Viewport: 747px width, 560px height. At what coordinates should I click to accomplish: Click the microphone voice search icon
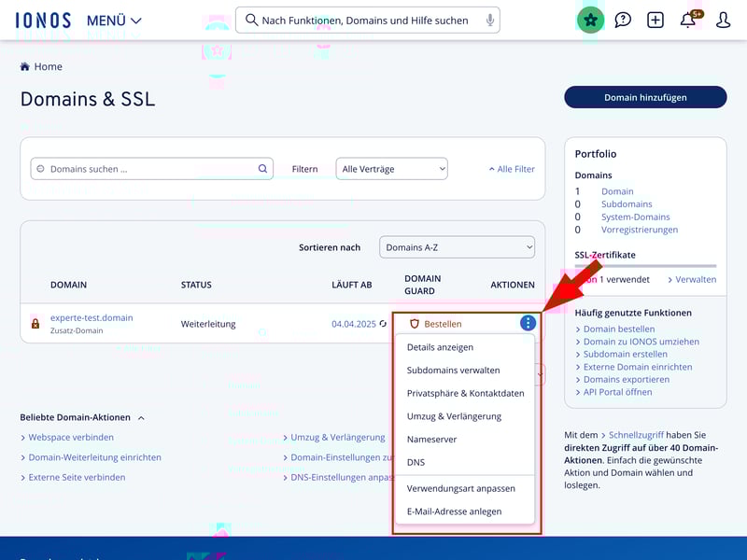pyautogui.click(x=489, y=20)
